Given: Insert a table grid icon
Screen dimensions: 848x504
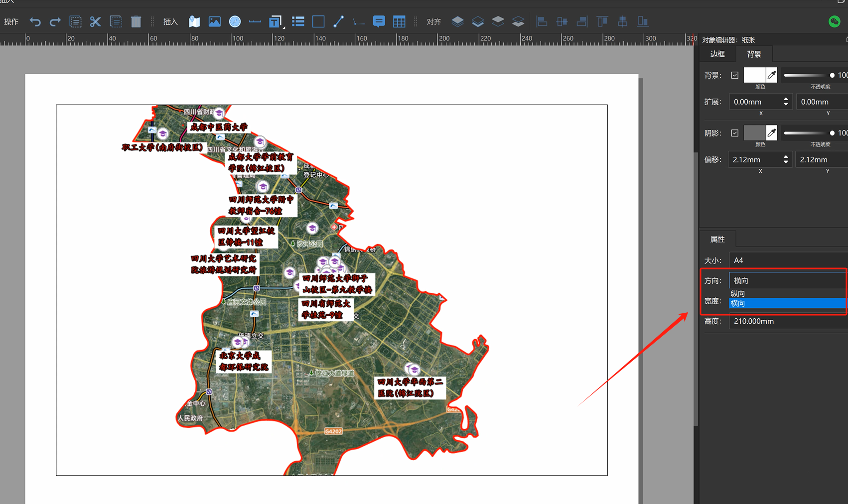Looking at the screenshot, I should pyautogui.click(x=399, y=21).
